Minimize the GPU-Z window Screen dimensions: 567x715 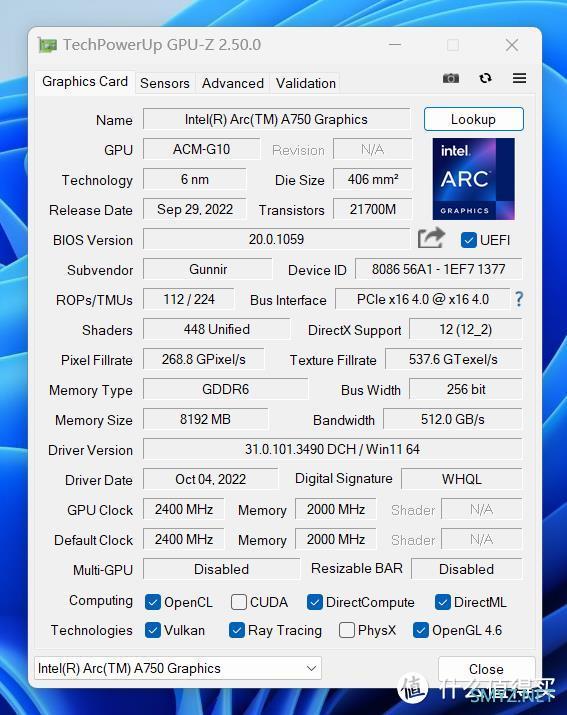click(395, 45)
